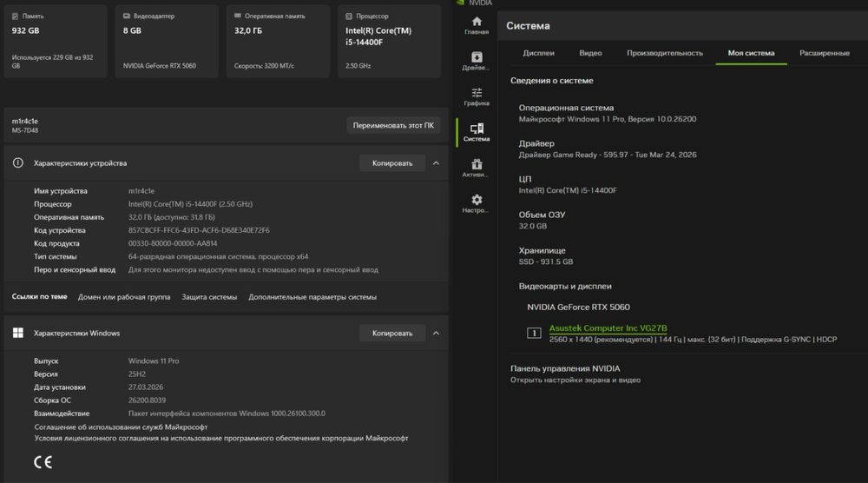
Task: Select the Код продукта value 00330-80000
Action: point(173,243)
